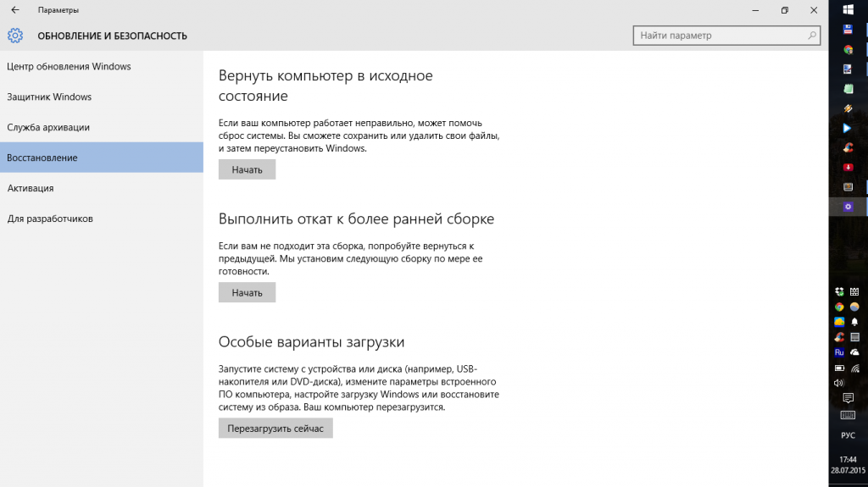Open the Активация section

102,188
